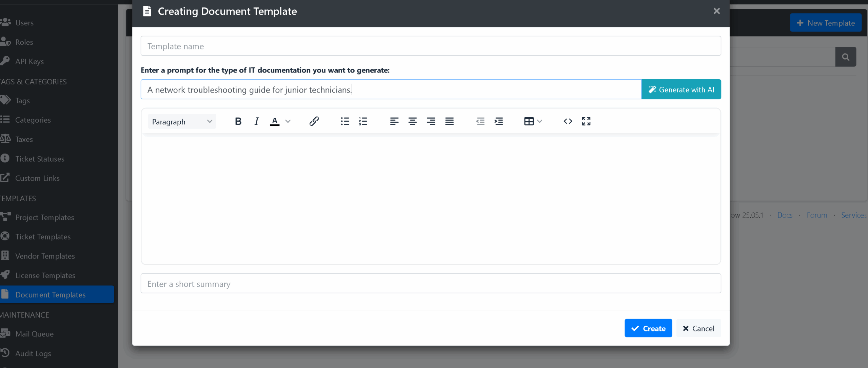Image resolution: width=868 pixels, height=368 pixels.
Task: Expand the table insert dropdown
Action: [539, 121]
